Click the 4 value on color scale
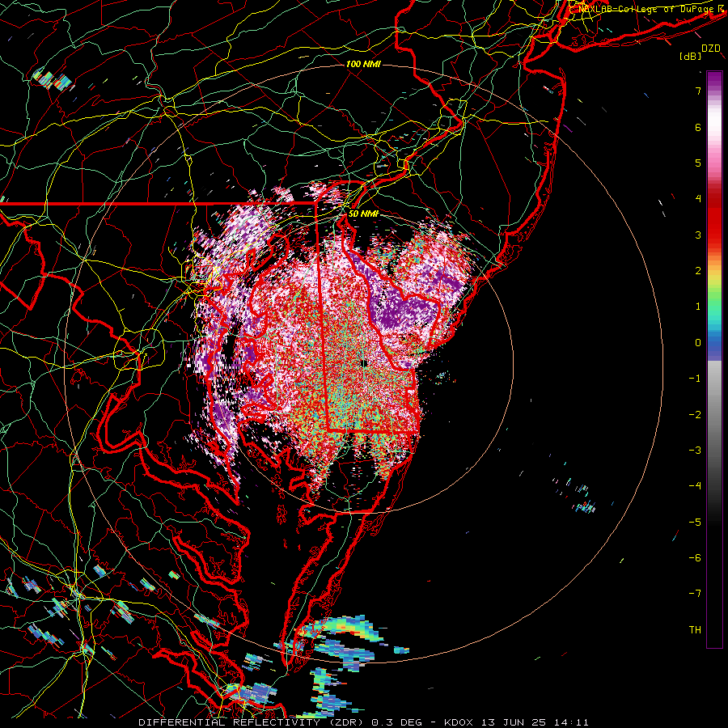Viewport: 728px width, 728px height. tap(698, 199)
